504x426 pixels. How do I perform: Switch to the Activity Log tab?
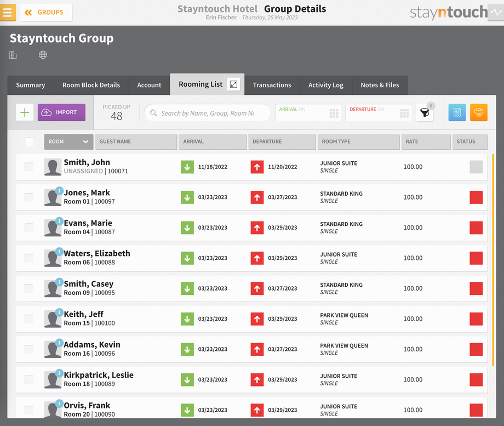326,86
